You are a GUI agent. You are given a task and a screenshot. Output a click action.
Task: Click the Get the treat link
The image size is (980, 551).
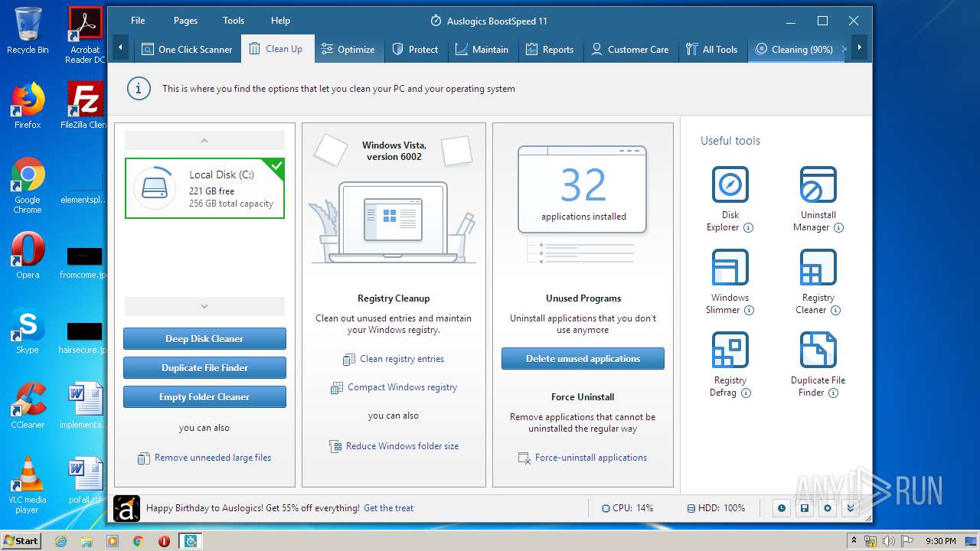(388, 508)
